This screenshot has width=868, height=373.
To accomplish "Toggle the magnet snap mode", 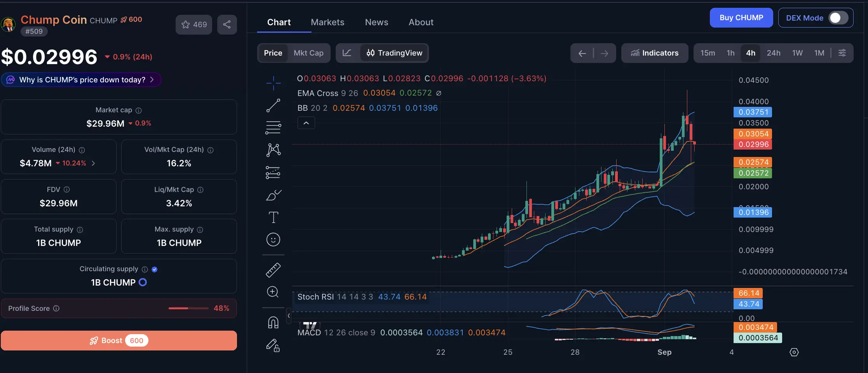I will (x=273, y=322).
